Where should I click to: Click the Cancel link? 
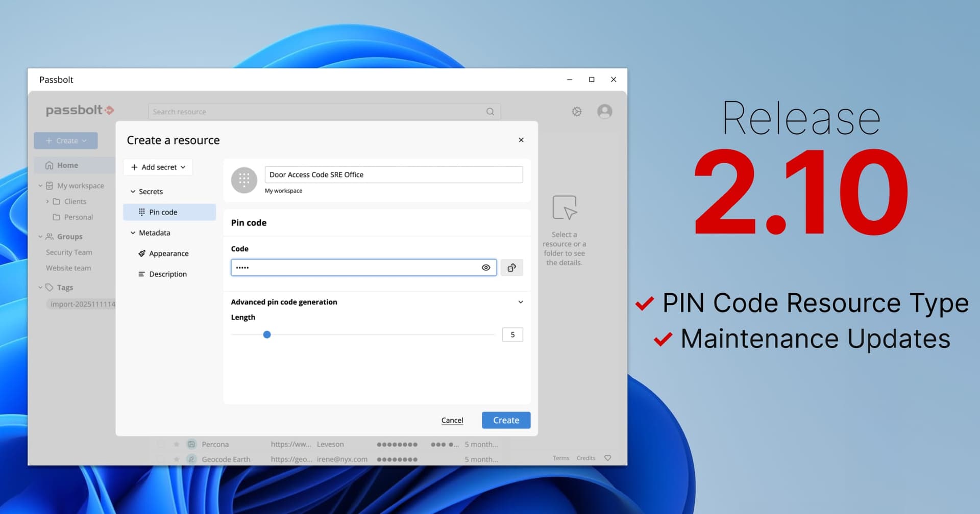click(452, 420)
